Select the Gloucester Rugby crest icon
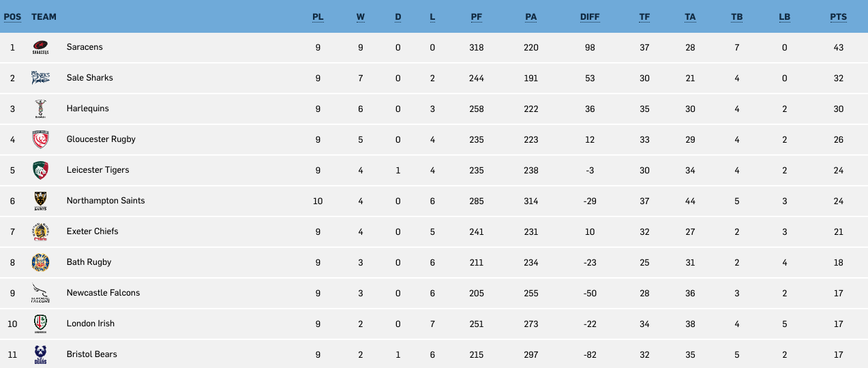868x368 pixels. click(40, 139)
